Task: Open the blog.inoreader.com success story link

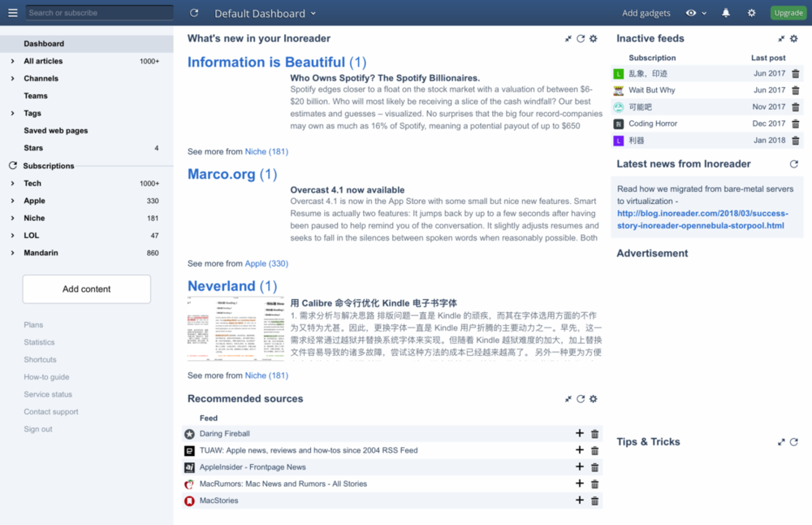Action: click(x=702, y=219)
